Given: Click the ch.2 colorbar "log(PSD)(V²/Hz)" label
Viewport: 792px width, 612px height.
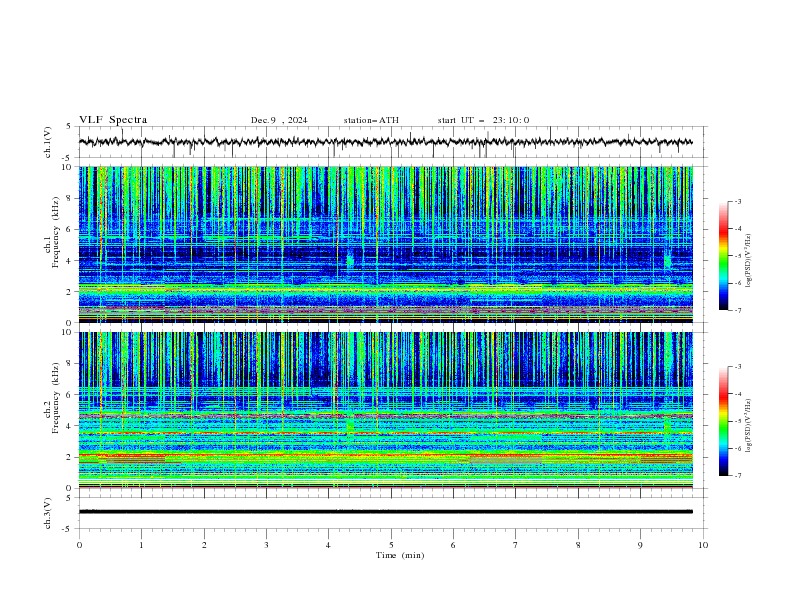Looking at the screenshot, I should click(x=749, y=426).
